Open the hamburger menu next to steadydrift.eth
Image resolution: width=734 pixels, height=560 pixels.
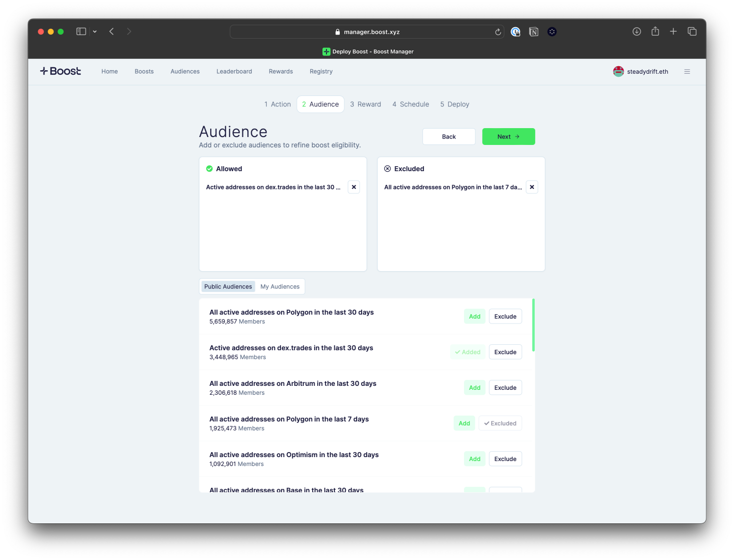pyautogui.click(x=687, y=71)
